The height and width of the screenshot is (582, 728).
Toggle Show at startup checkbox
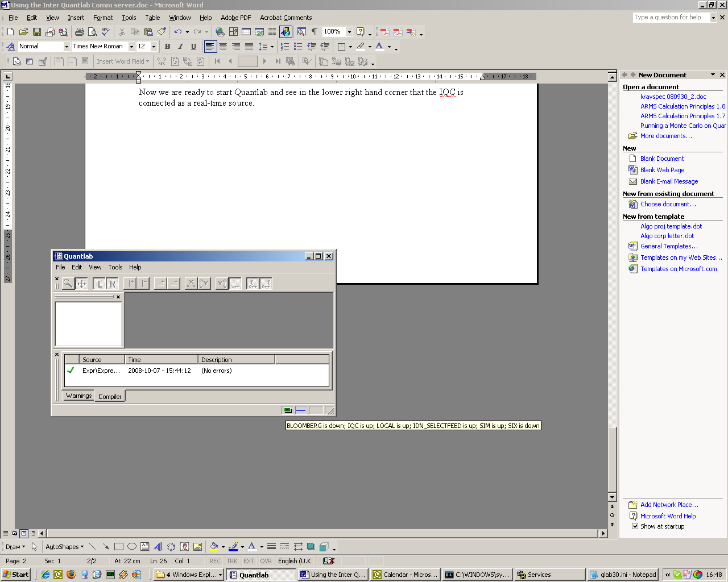click(x=635, y=526)
